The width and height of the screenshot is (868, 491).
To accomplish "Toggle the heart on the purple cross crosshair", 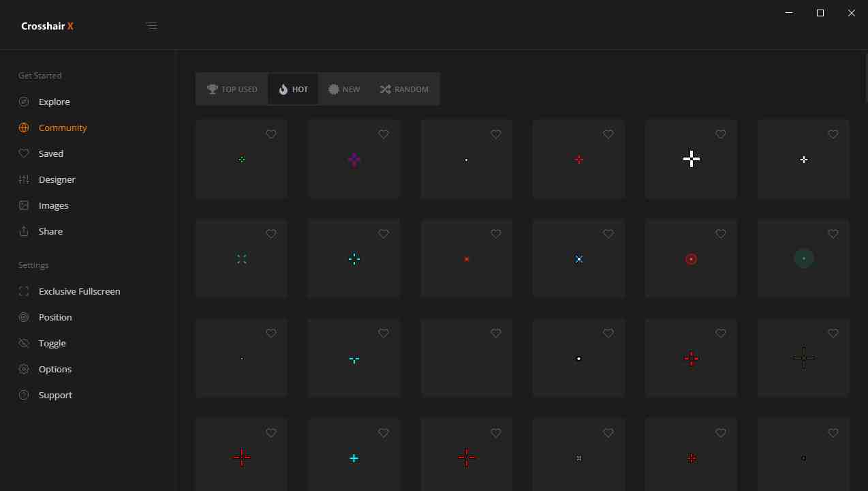I will 384,134.
